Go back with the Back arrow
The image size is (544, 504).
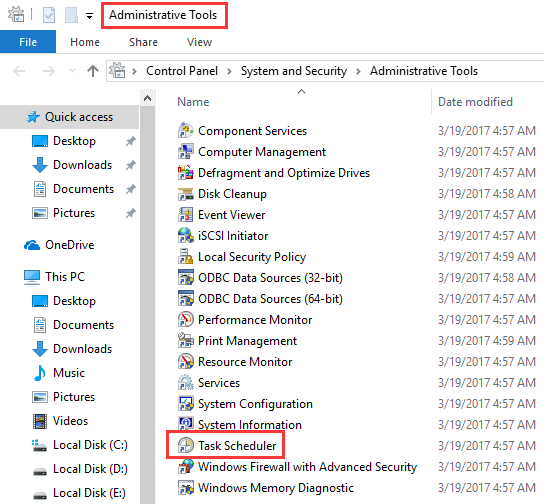(x=19, y=71)
